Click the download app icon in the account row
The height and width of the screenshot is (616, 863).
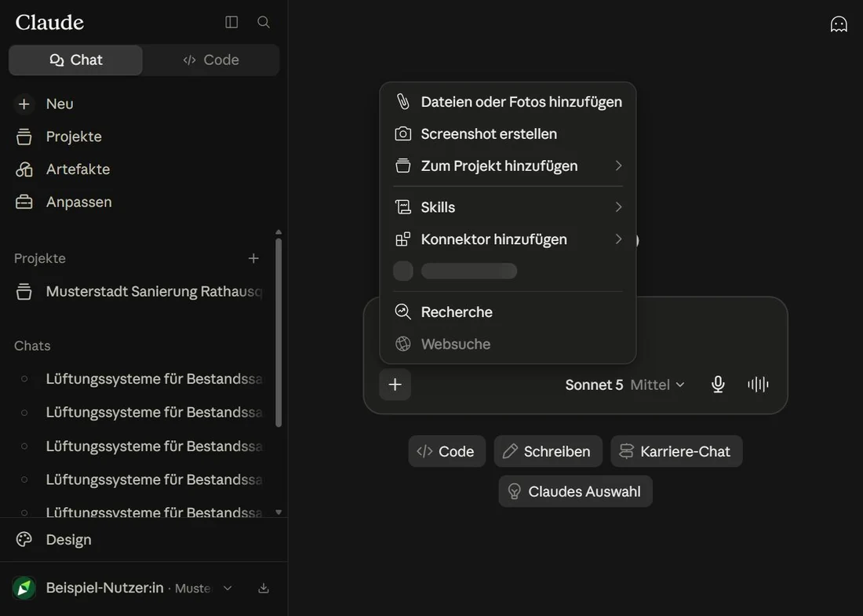(x=264, y=588)
